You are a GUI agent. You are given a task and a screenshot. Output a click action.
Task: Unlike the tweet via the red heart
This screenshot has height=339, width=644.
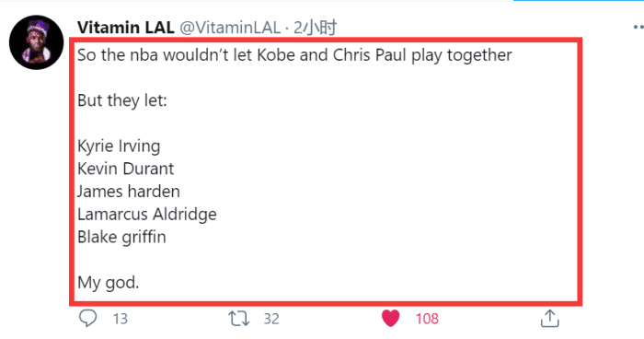coord(390,319)
